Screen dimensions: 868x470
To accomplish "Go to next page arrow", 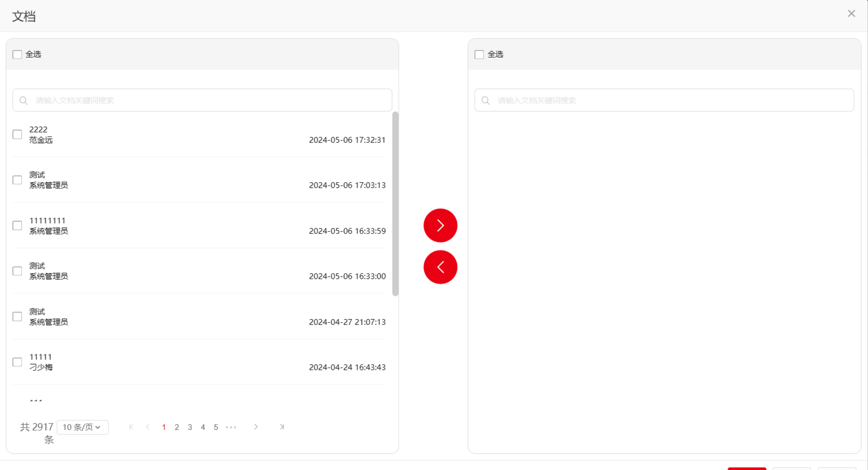I will (x=256, y=427).
